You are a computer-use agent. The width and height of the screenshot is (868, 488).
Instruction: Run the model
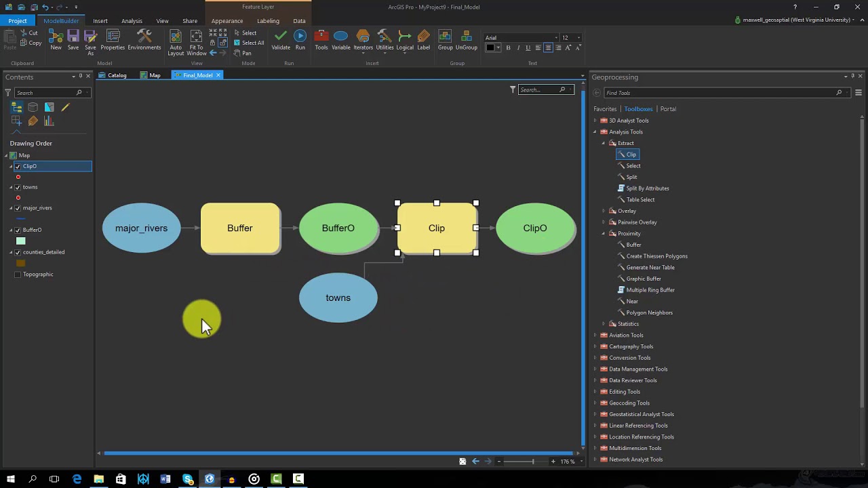[300, 40]
